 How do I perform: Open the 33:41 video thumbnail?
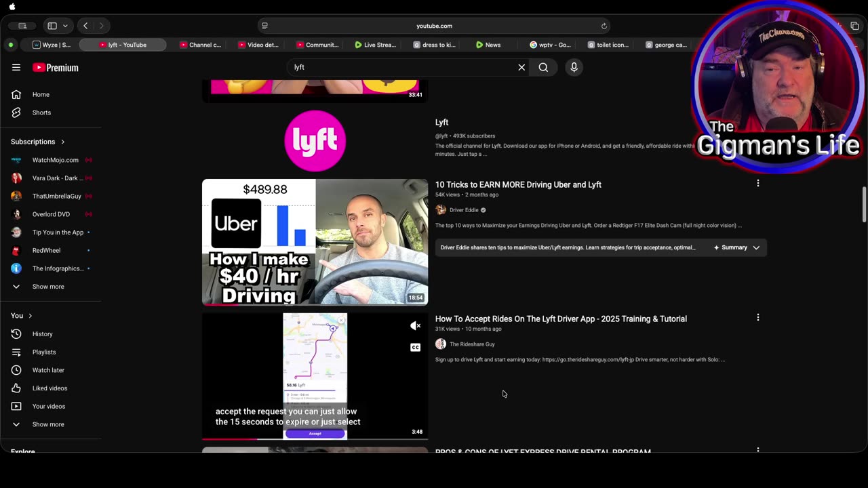pyautogui.click(x=315, y=91)
